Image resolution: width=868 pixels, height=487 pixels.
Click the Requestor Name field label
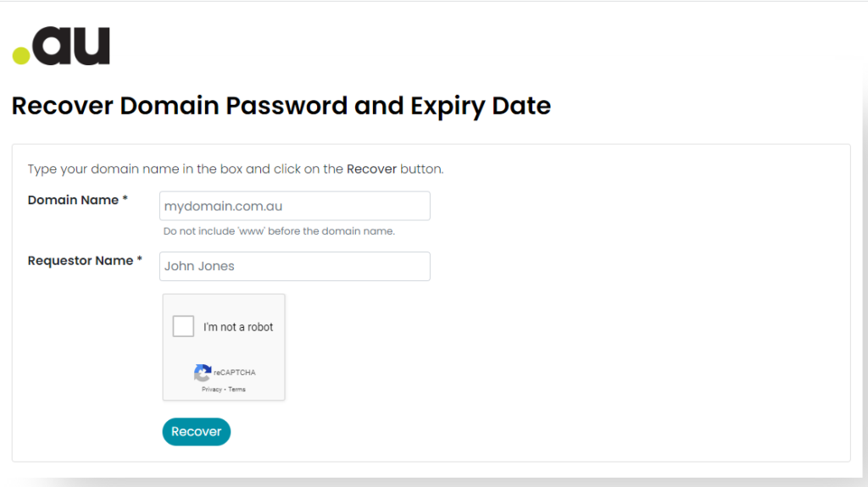(81, 261)
